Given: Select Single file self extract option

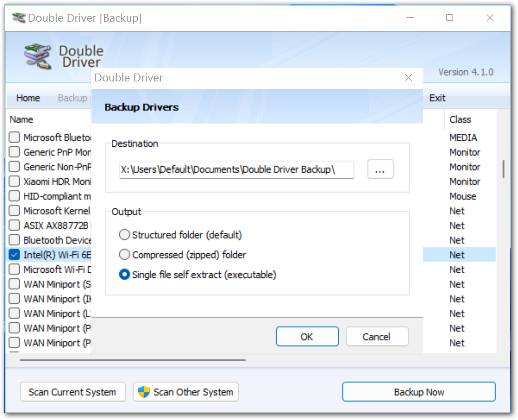Looking at the screenshot, I should pos(124,275).
